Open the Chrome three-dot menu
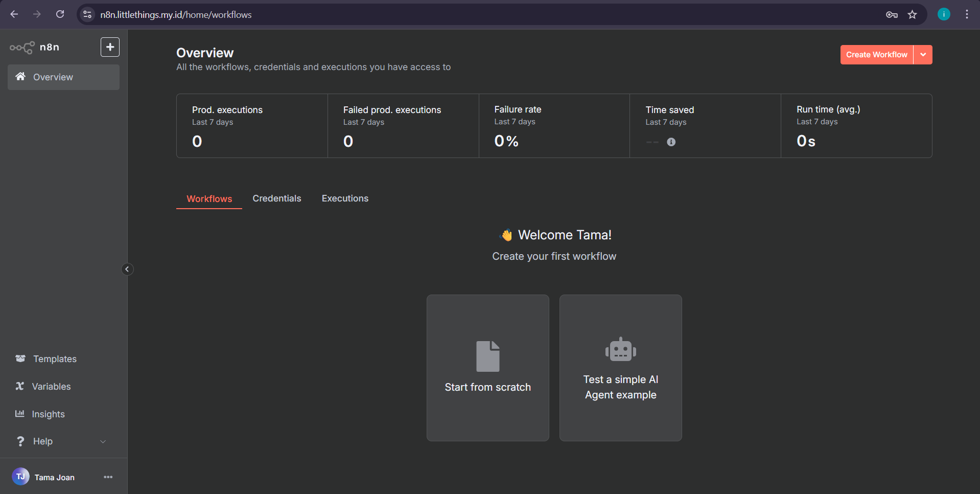Viewport: 980px width, 494px height. (966, 14)
